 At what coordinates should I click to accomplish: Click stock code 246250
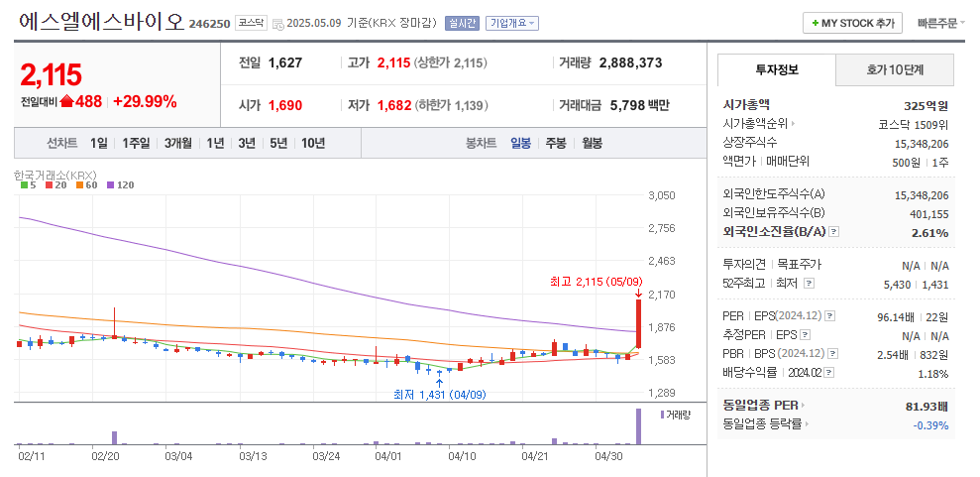[x=210, y=25]
